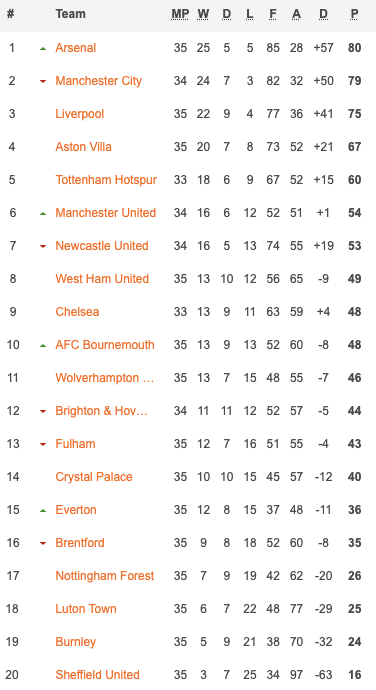Click the red down arrow beside Manchester City
The width and height of the screenshot is (376, 690).
(43, 81)
